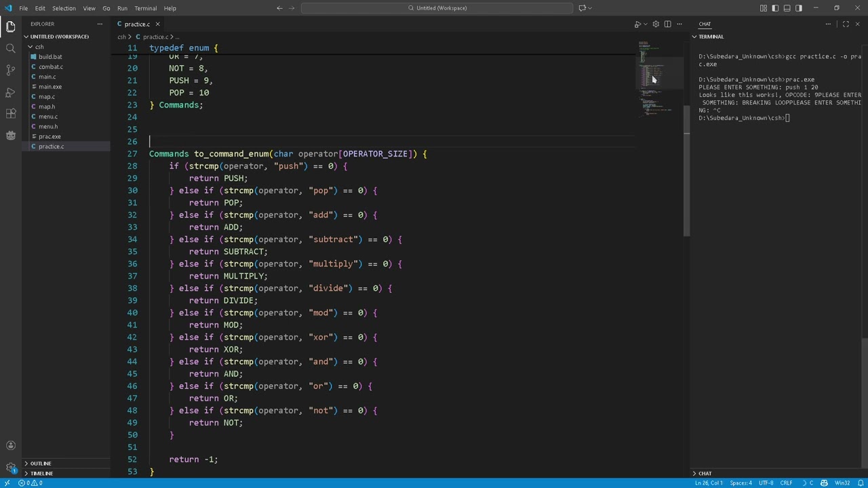
Task: Toggle the bottom panel visibility
Action: tap(787, 8)
